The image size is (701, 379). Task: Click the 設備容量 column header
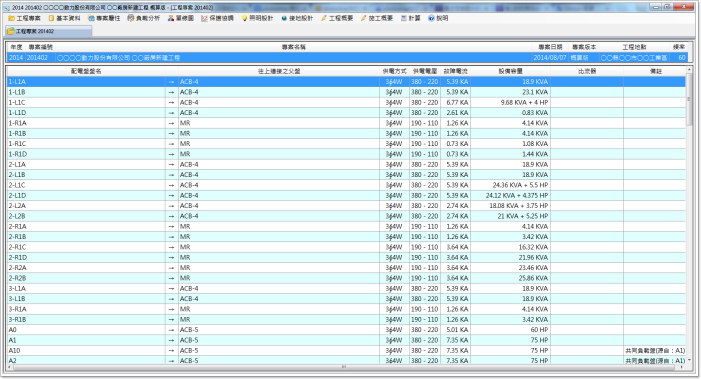510,71
